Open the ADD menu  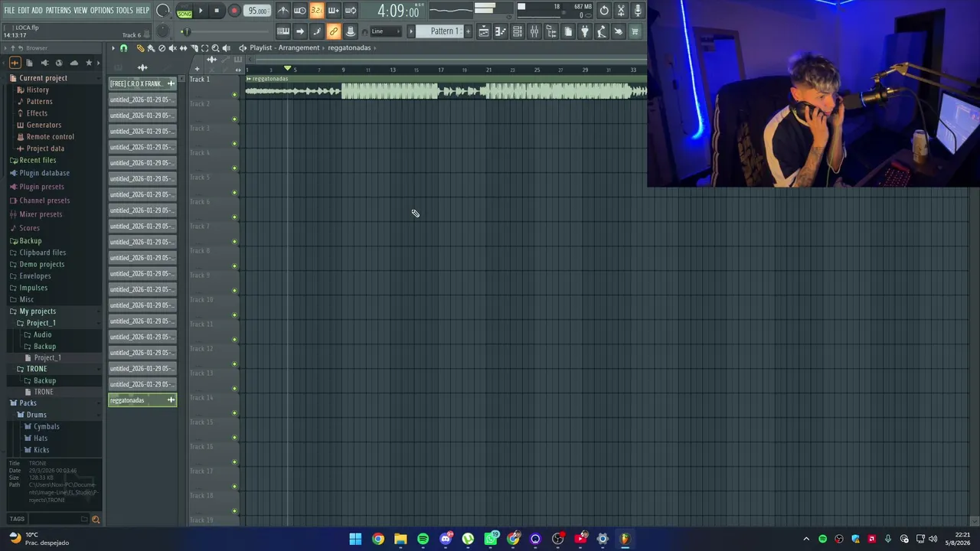(38, 11)
